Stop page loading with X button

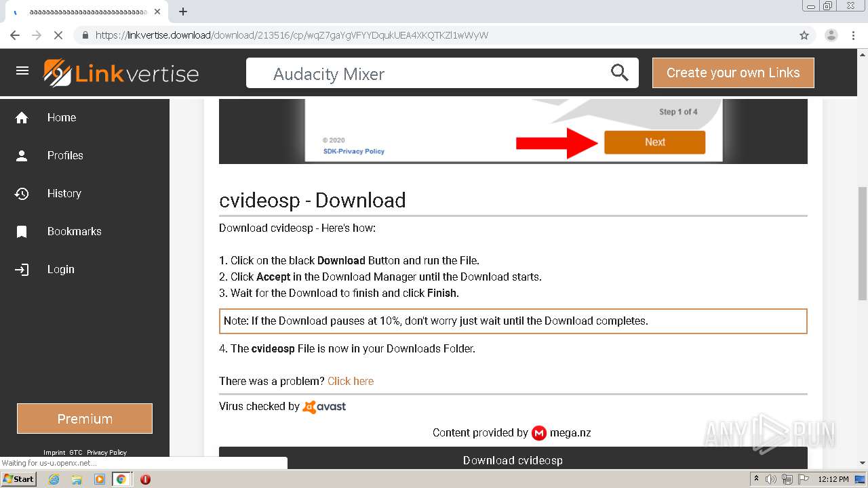pos(58,35)
